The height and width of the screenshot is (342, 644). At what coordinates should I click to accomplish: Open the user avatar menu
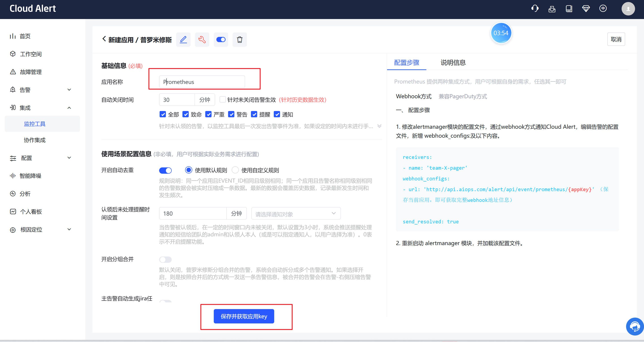click(x=628, y=9)
